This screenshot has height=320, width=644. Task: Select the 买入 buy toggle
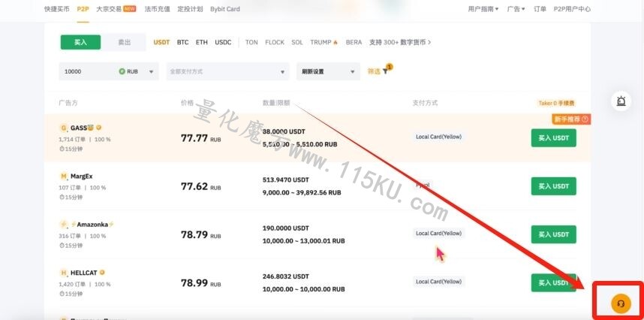coord(80,42)
